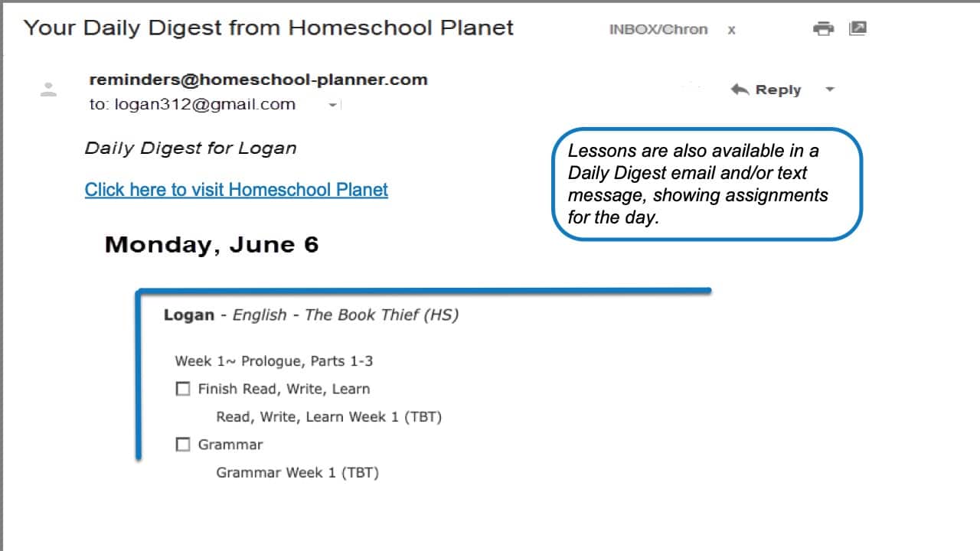
Task: Show recipient details dropdown arrow
Action: click(332, 106)
